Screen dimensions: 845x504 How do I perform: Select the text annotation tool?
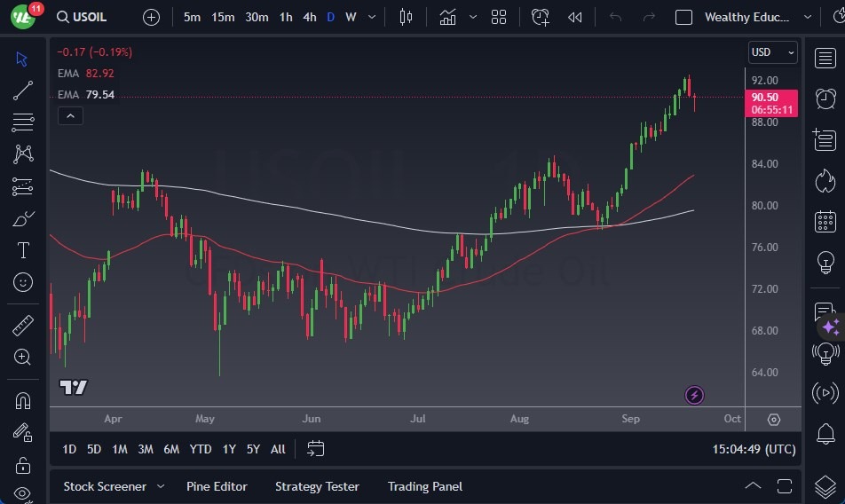[23, 250]
